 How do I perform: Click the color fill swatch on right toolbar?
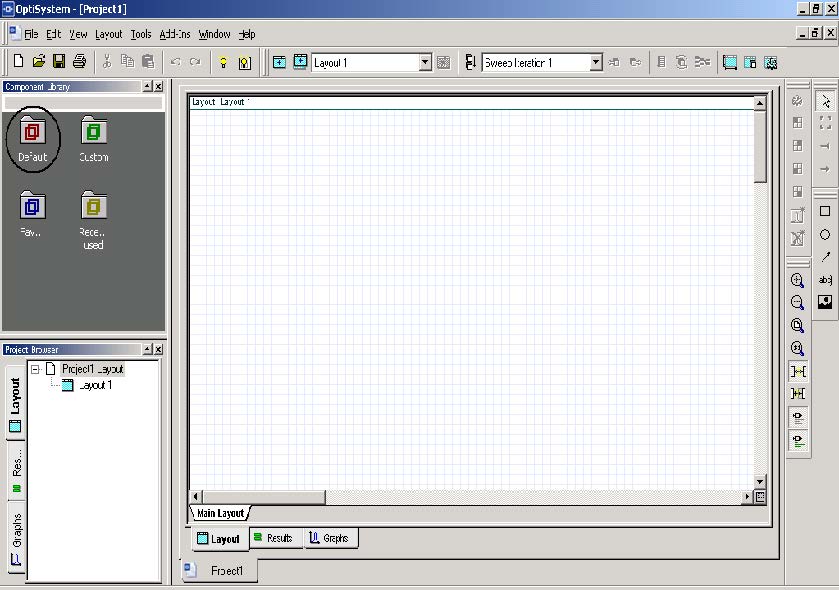point(825,301)
